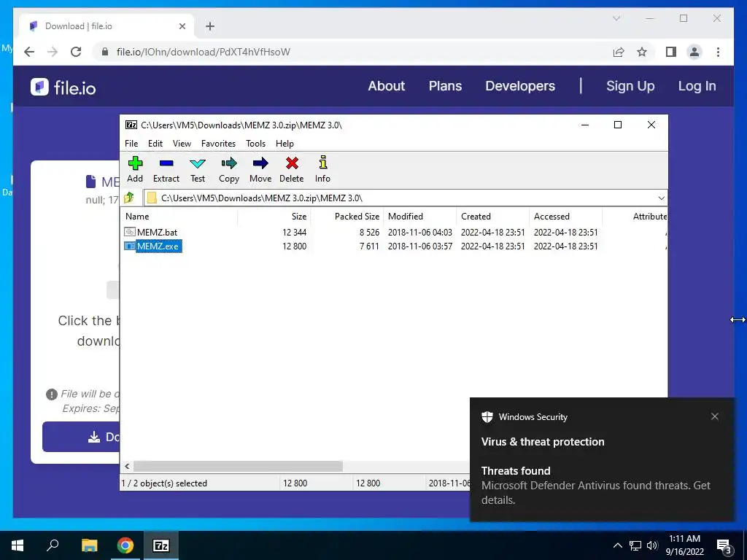Sort by the Accessed column header
This screenshot has height=560, width=747.
(566, 216)
